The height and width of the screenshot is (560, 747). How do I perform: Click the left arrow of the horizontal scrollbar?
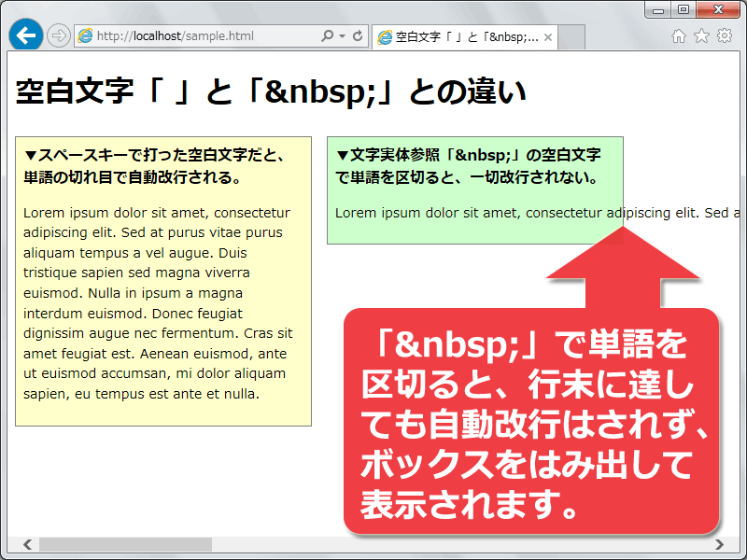(x=28, y=544)
